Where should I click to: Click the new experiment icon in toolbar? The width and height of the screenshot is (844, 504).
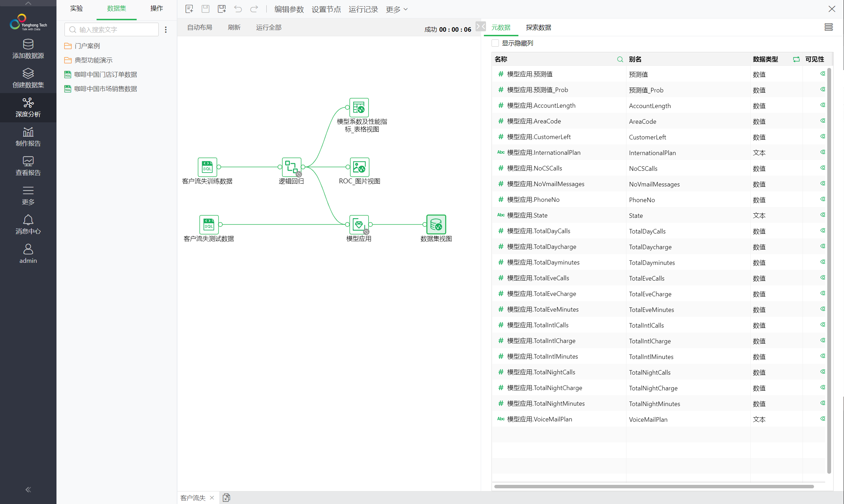(189, 9)
